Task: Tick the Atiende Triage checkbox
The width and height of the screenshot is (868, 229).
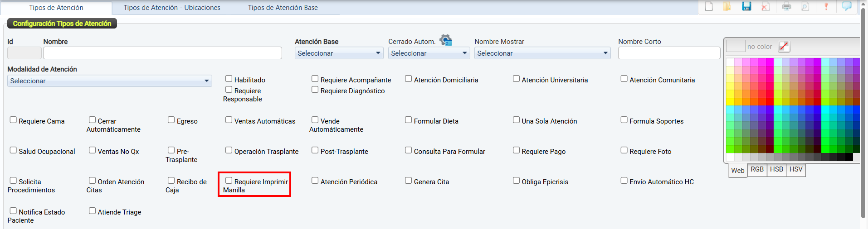Action: tap(93, 211)
